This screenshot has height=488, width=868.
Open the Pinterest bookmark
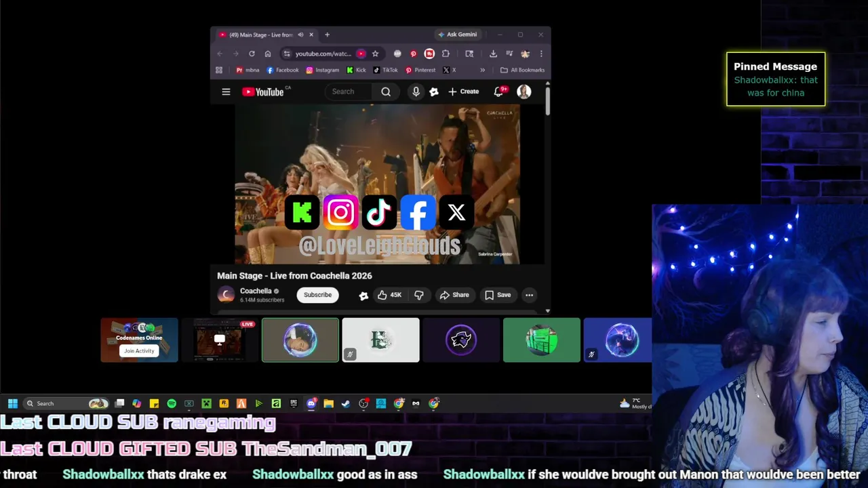click(420, 70)
